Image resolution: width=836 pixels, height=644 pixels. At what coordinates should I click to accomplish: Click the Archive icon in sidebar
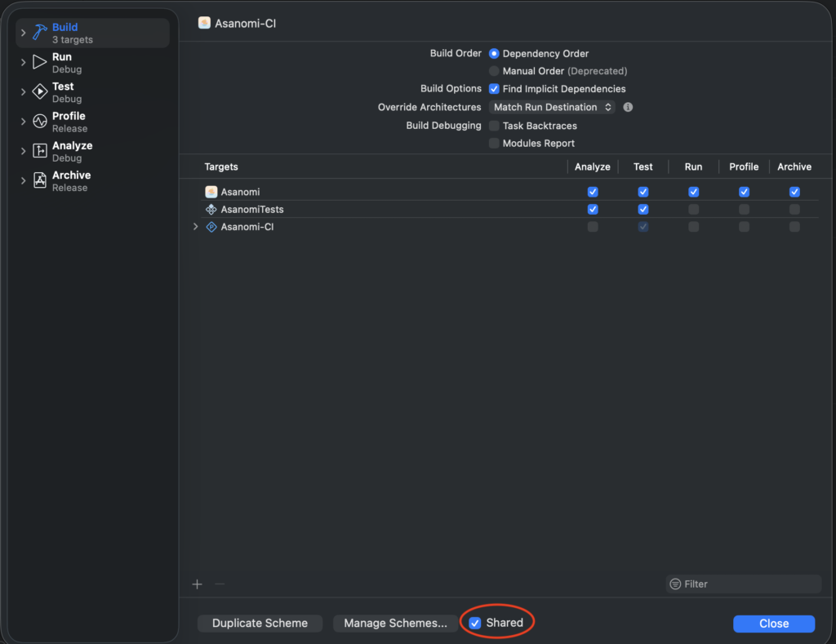click(40, 180)
